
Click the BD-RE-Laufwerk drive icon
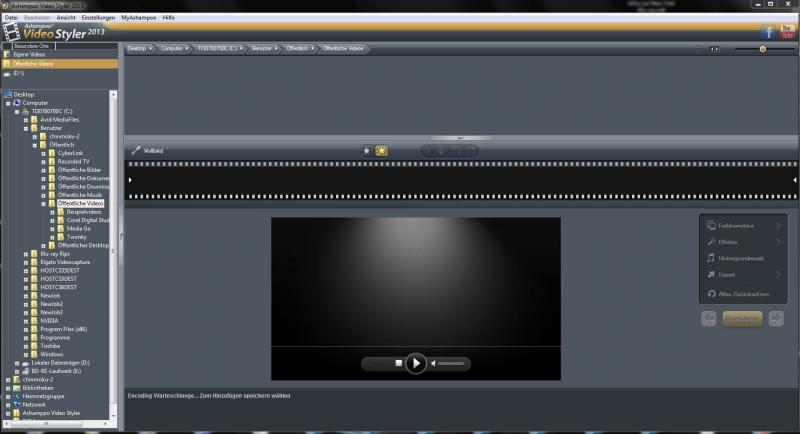pyautogui.click(x=26, y=371)
